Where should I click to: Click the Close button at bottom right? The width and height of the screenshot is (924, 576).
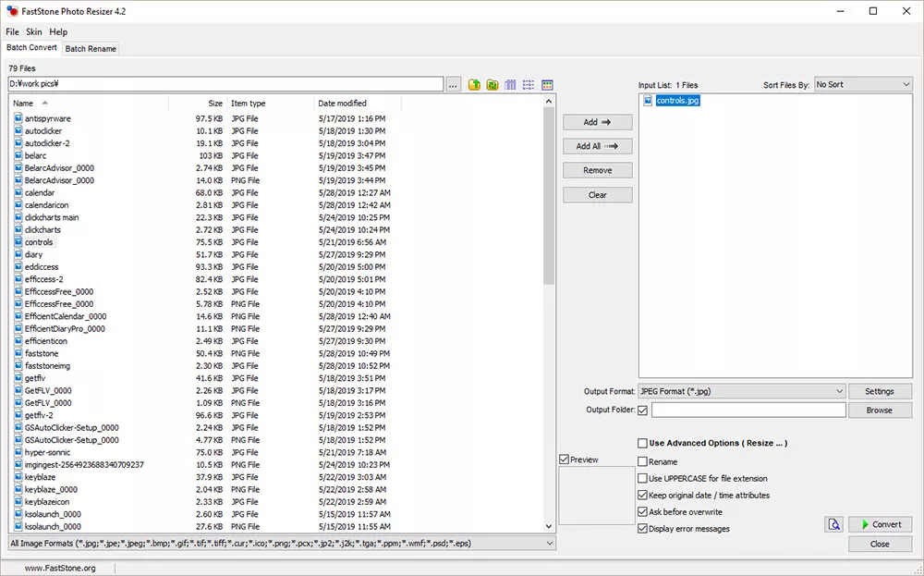pos(881,545)
